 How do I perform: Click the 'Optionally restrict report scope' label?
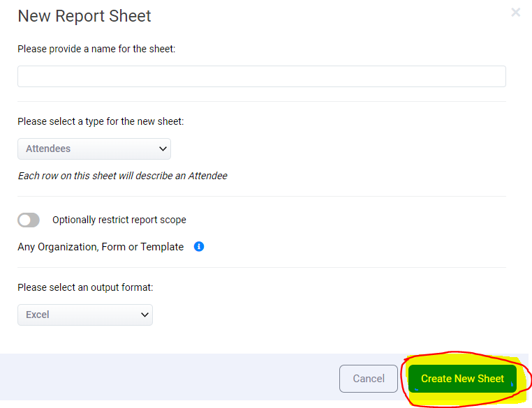119,220
